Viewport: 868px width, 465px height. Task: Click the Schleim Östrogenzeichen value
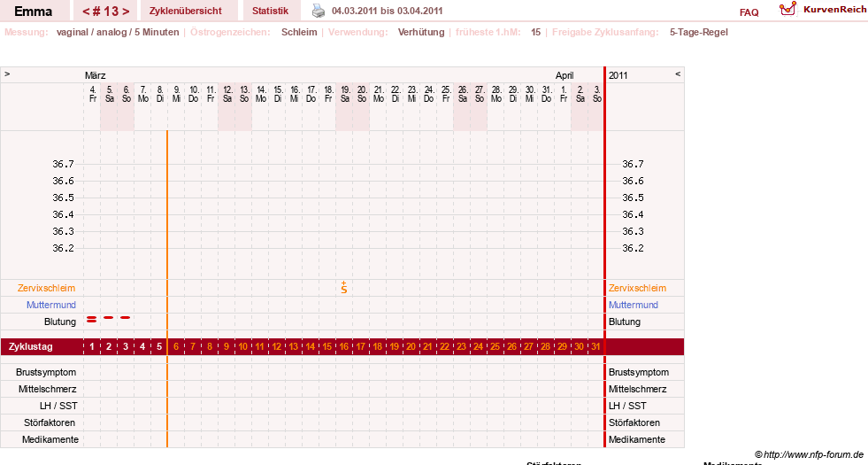(x=299, y=32)
